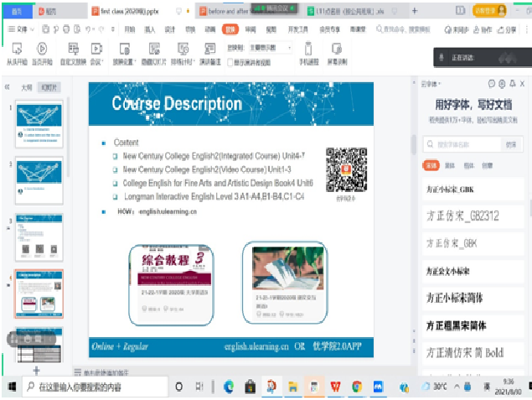532x400 pixels.
Task: Switch to Outline (大纲) view tab
Action: [27, 87]
